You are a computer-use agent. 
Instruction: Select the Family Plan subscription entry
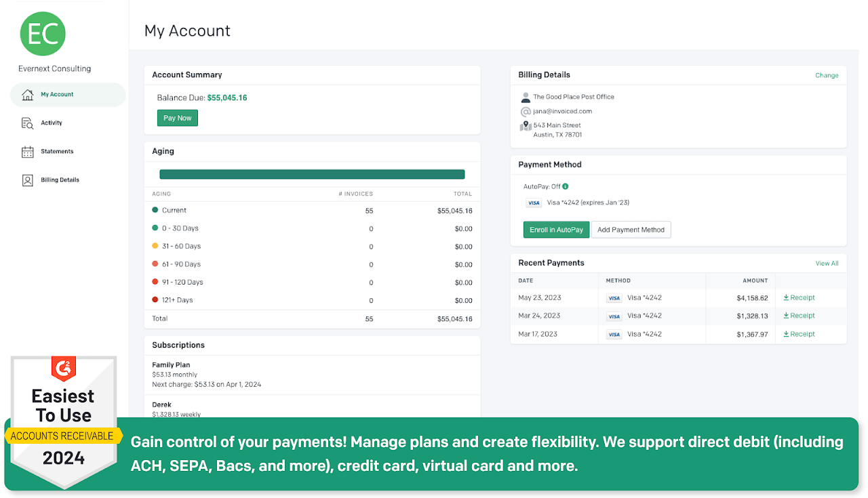point(171,365)
